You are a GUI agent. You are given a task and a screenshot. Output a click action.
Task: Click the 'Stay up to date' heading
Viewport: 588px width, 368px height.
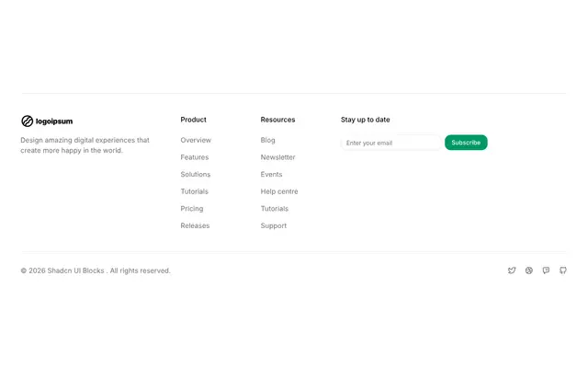pyautogui.click(x=365, y=120)
